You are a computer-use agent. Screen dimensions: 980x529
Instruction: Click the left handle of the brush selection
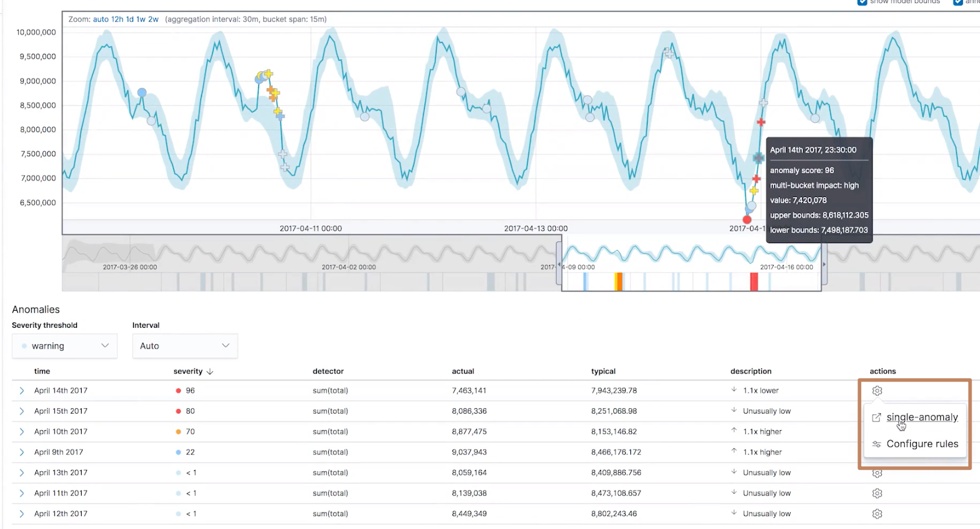coord(559,264)
